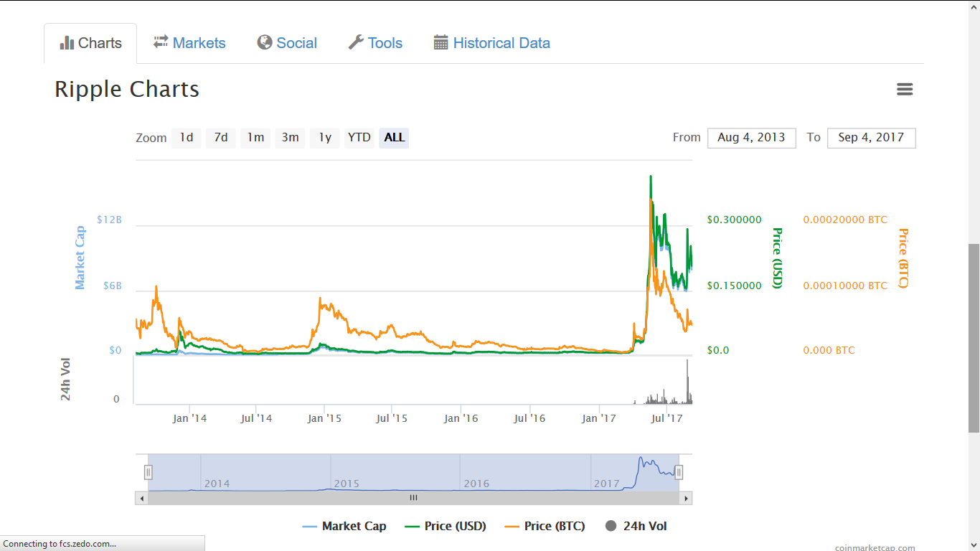
Task: Click the globe icon beside Social
Action: coord(265,42)
